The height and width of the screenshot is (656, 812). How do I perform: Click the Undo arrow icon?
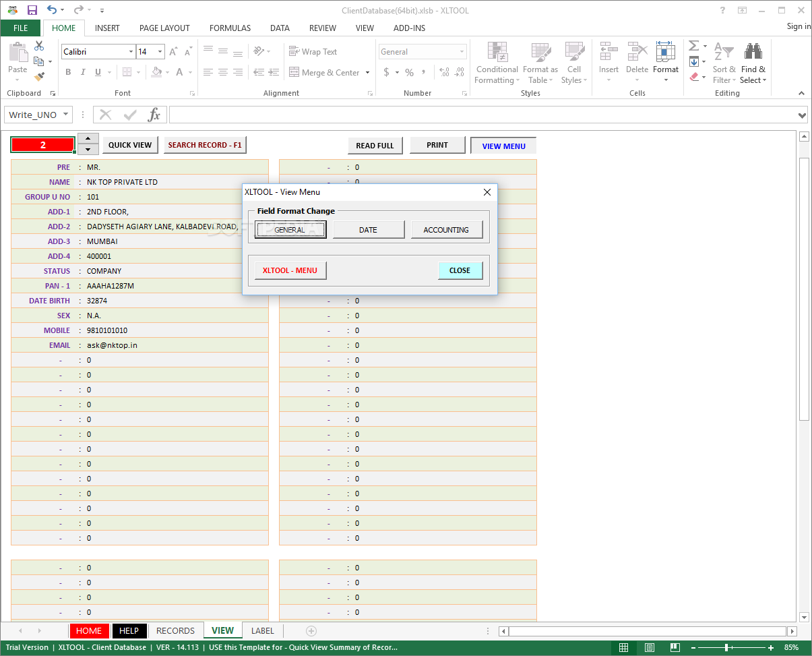52,10
